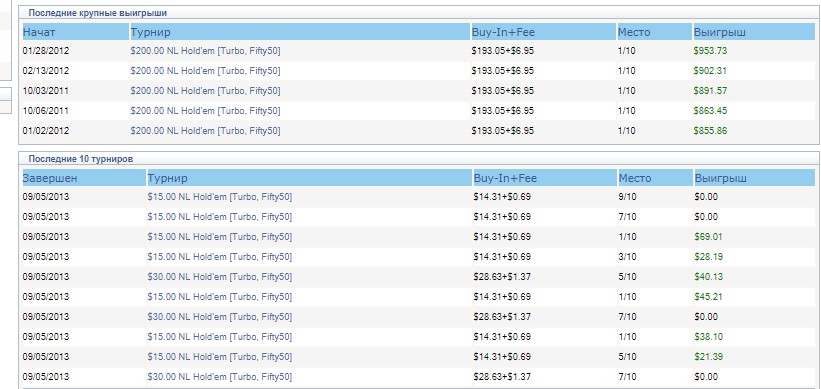Click the $40.13 winnings value

708,277
